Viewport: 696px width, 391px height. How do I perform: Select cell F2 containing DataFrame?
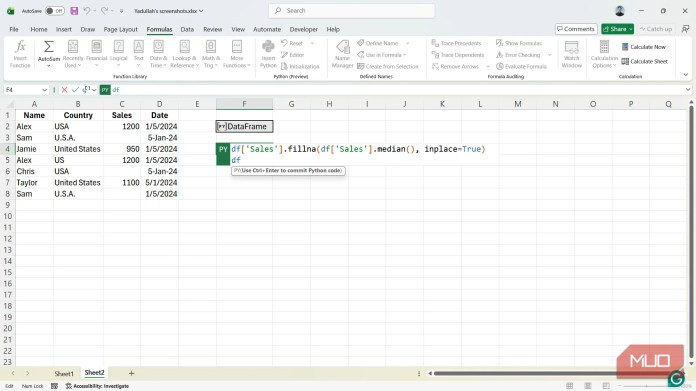tap(244, 126)
